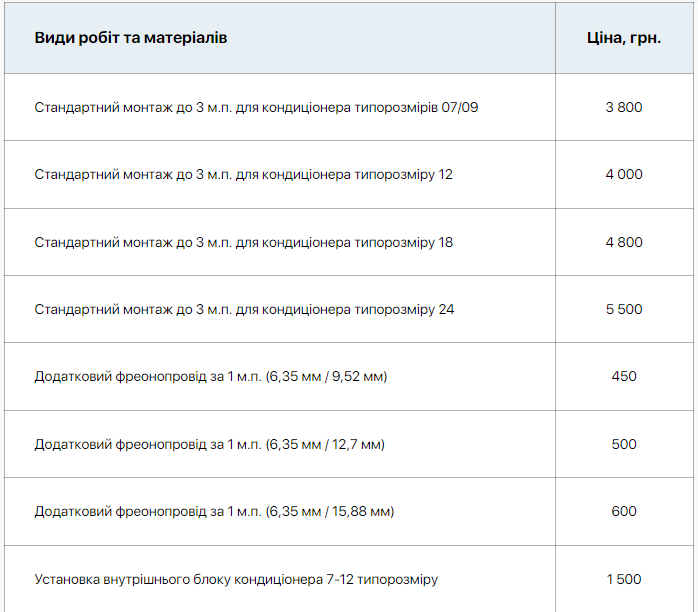Click the price 500
This screenshot has width=698, height=612.
click(623, 444)
